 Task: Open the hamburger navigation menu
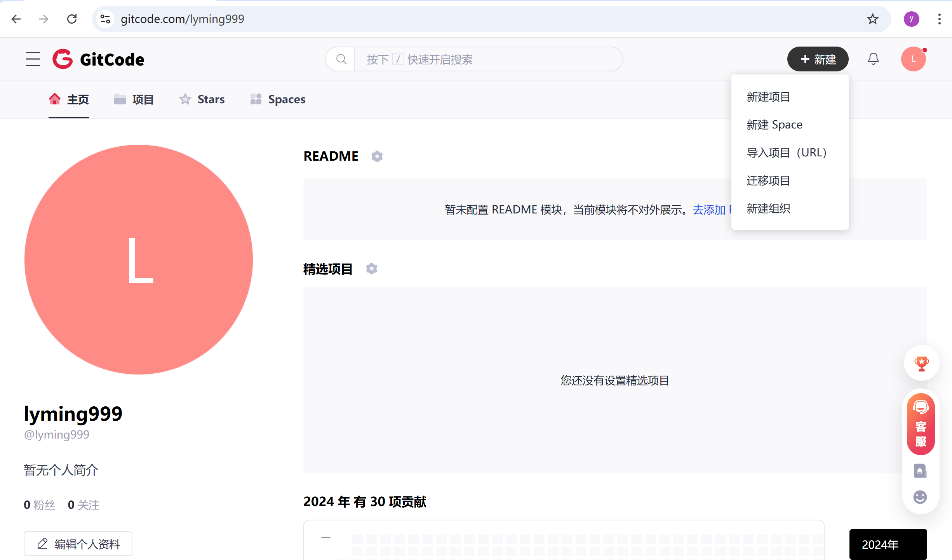point(33,59)
